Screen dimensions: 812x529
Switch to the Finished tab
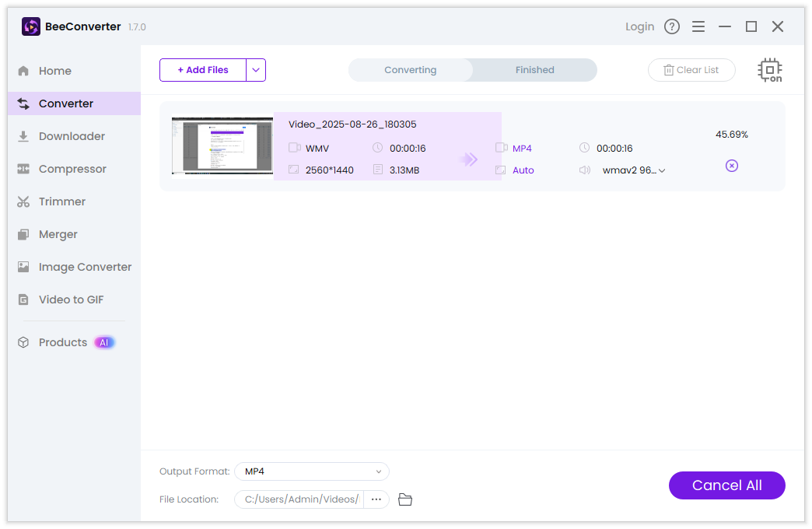coord(534,70)
